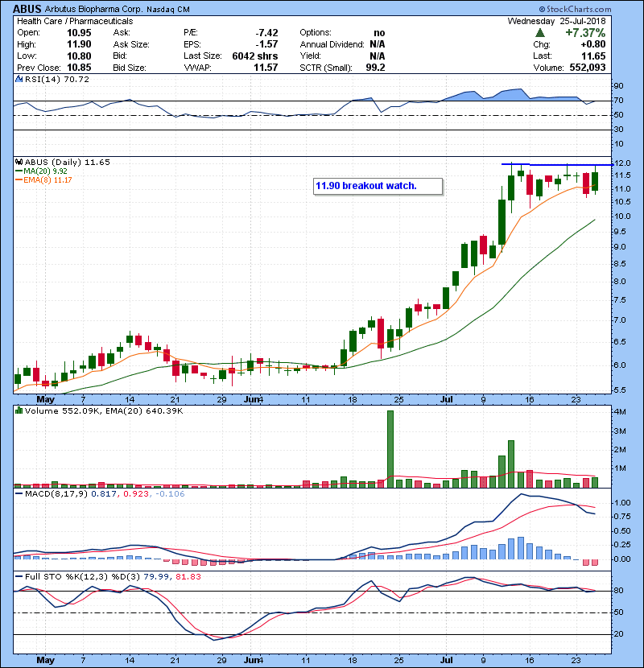Click the +7.37% percent change
This screenshot has height=668, width=644.
tap(585, 33)
